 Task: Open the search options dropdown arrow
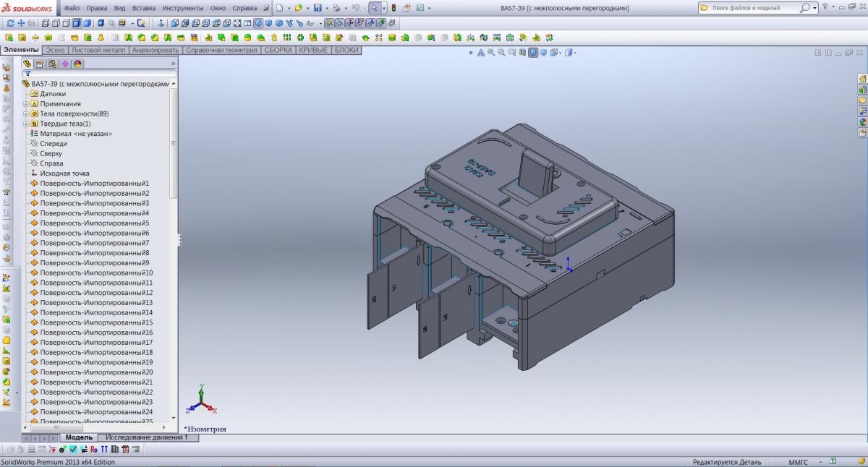(815, 8)
